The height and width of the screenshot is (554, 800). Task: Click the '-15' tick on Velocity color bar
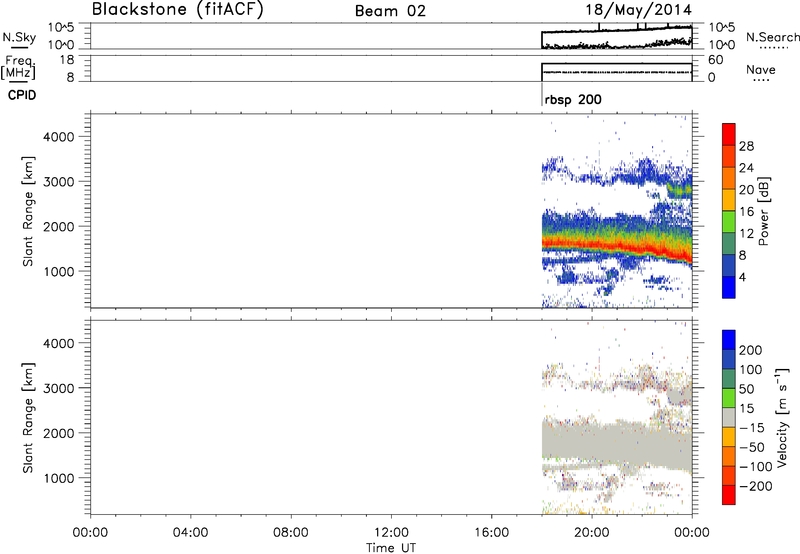pyautogui.click(x=752, y=428)
